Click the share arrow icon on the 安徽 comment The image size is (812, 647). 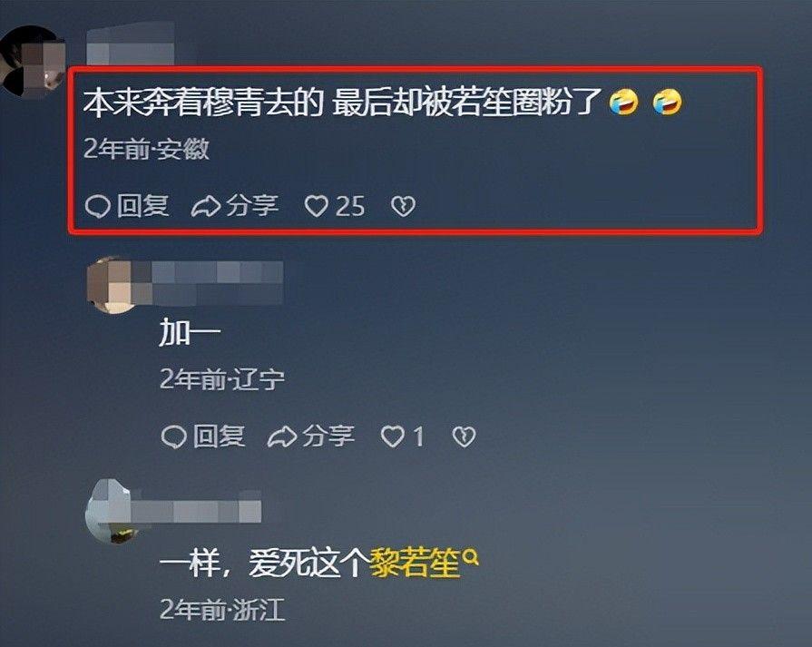(206, 206)
